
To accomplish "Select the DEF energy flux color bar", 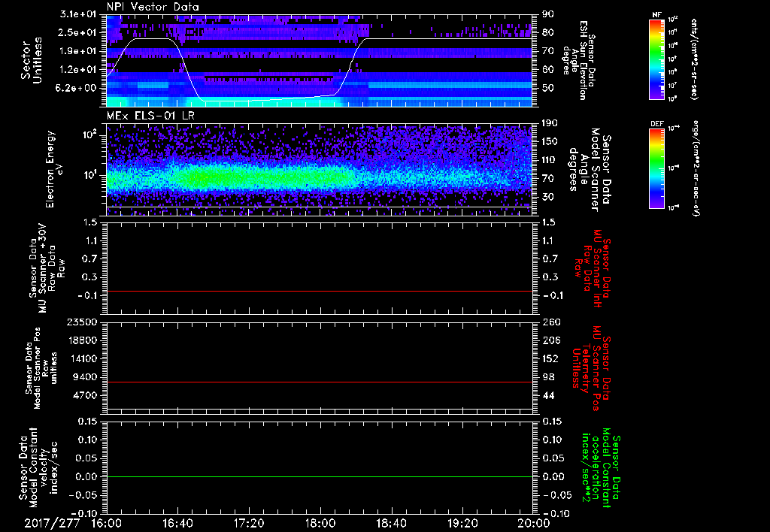I will [x=657, y=168].
